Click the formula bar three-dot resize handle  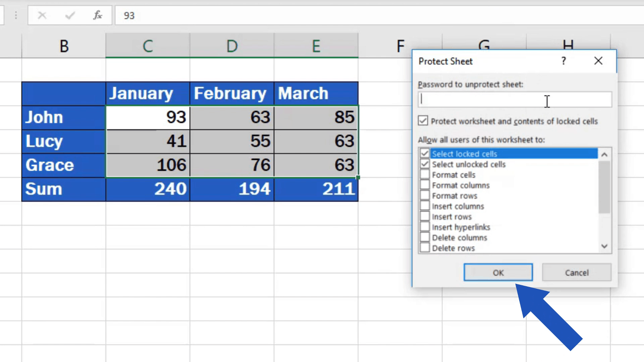pyautogui.click(x=16, y=15)
